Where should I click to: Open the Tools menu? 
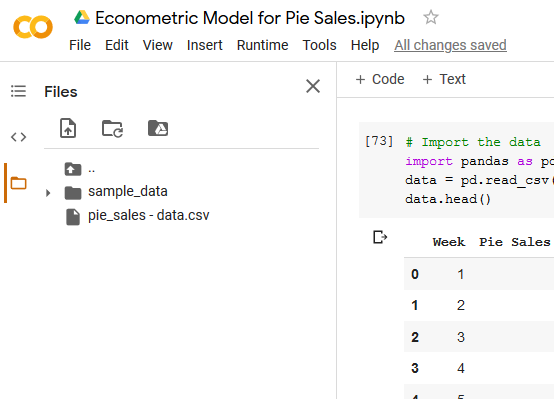pyautogui.click(x=319, y=45)
